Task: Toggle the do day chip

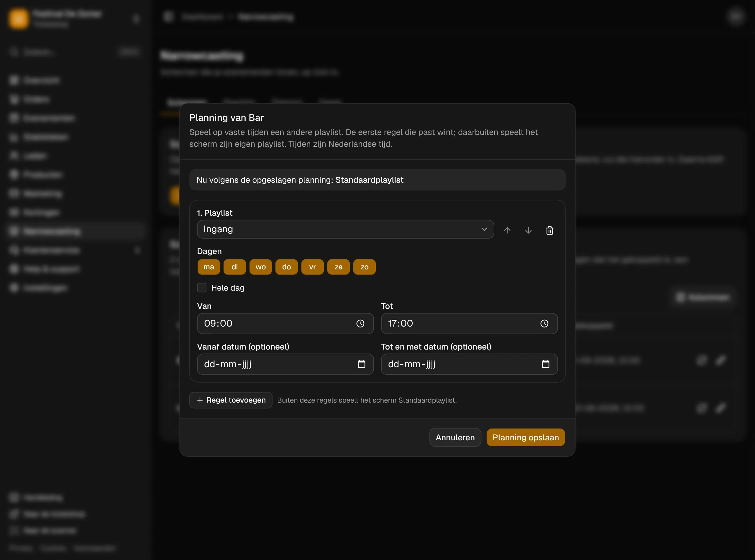Action: tap(287, 267)
